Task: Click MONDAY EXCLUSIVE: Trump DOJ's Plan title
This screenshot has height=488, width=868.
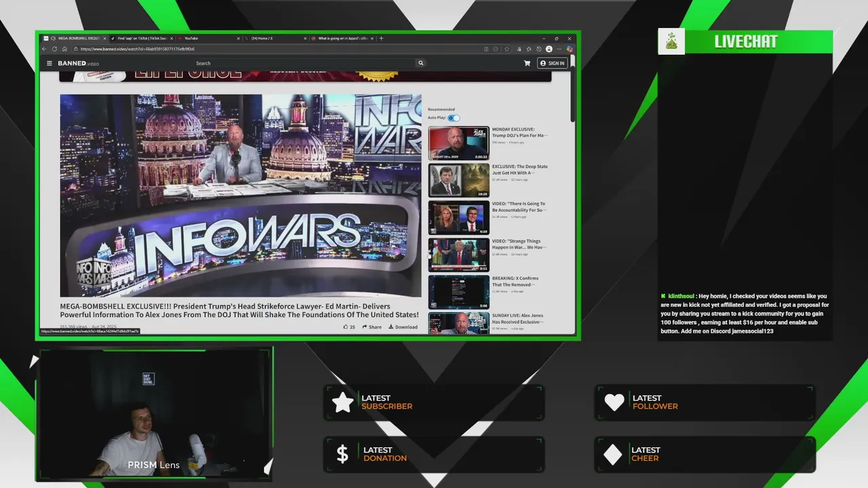Action: coord(519,132)
